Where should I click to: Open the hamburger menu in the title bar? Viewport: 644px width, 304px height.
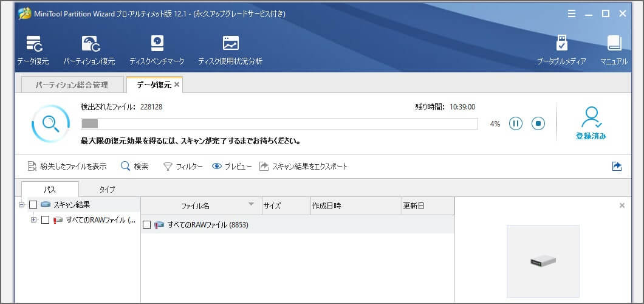click(572, 13)
